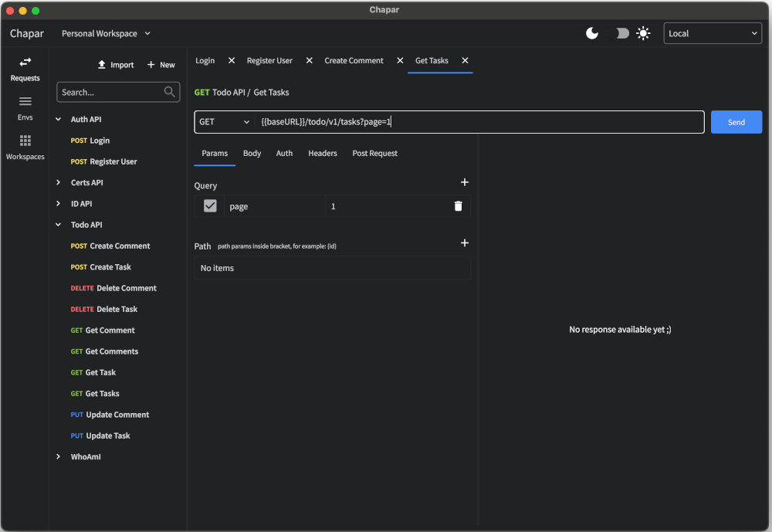Delete the page query parameter
This screenshot has width=772, height=532.
point(458,206)
